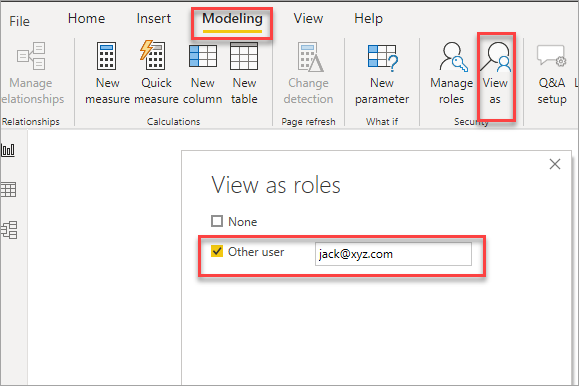Add a New column
The width and height of the screenshot is (579, 386).
pos(202,73)
